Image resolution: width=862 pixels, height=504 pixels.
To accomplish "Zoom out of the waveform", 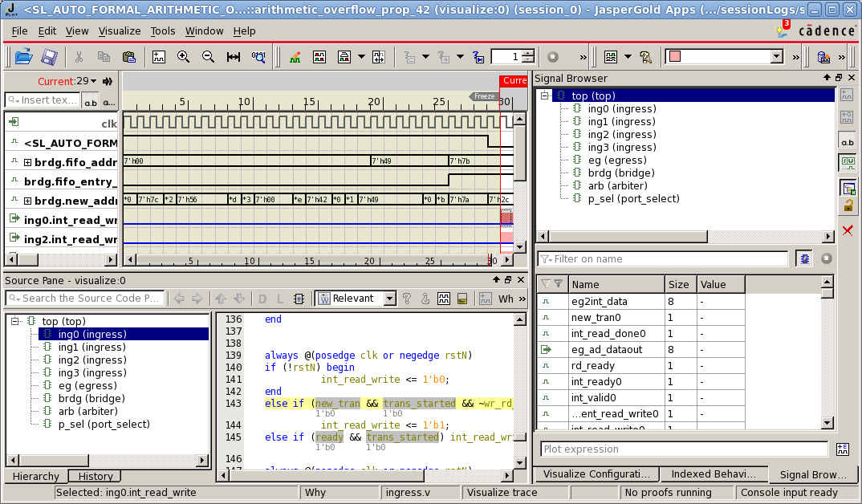I will click(x=208, y=57).
